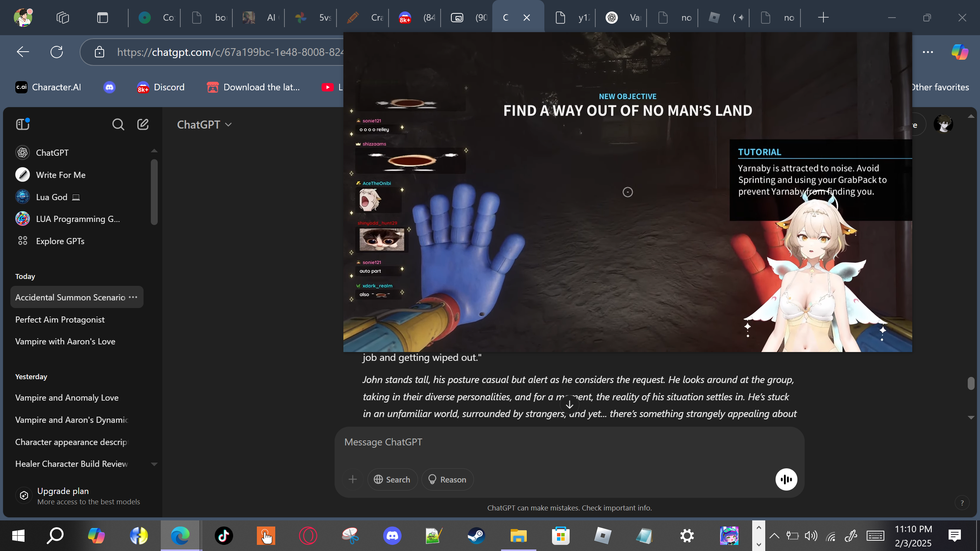Expand the Other favorites folder
980x551 pixels.
pos(940,87)
